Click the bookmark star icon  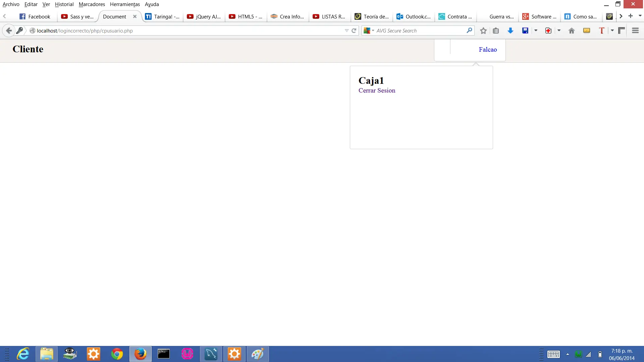(483, 31)
